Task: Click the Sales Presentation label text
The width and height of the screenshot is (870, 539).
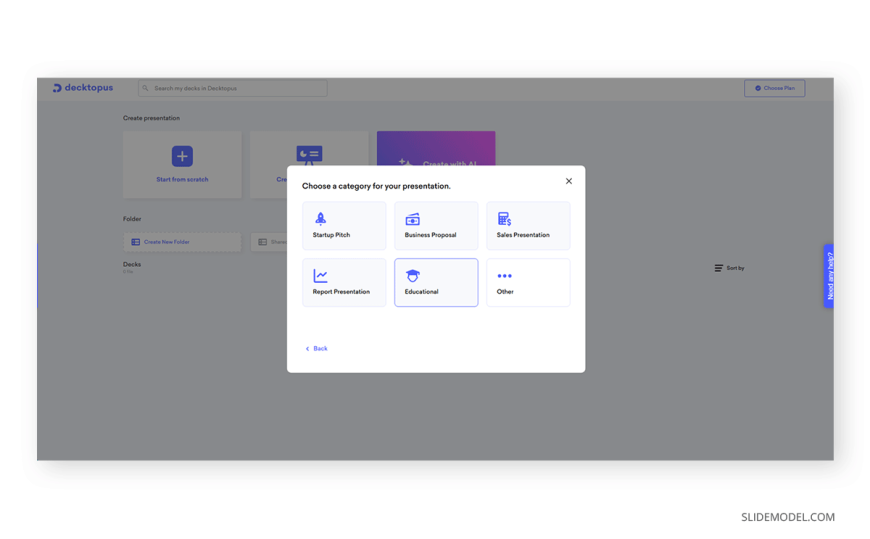Action: click(523, 235)
